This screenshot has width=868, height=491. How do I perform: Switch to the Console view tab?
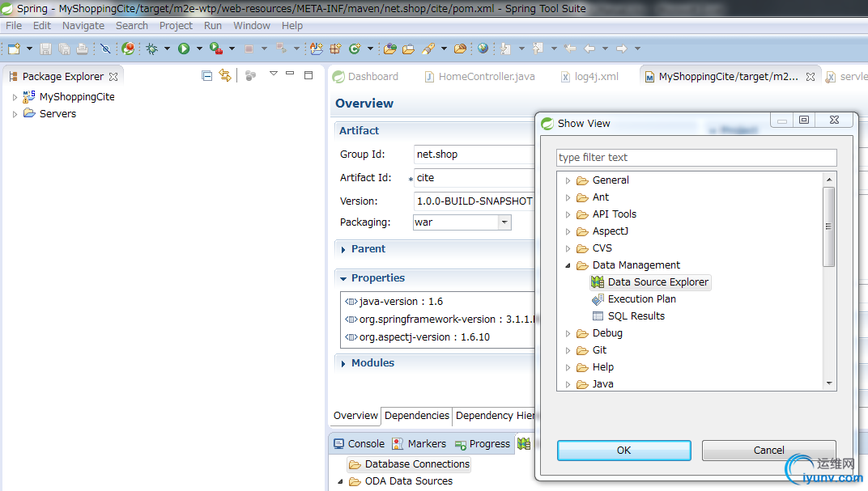click(360, 443)
